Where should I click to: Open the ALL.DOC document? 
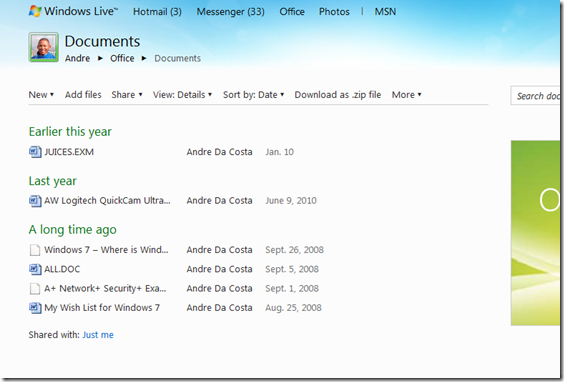[x=62, y=269]
